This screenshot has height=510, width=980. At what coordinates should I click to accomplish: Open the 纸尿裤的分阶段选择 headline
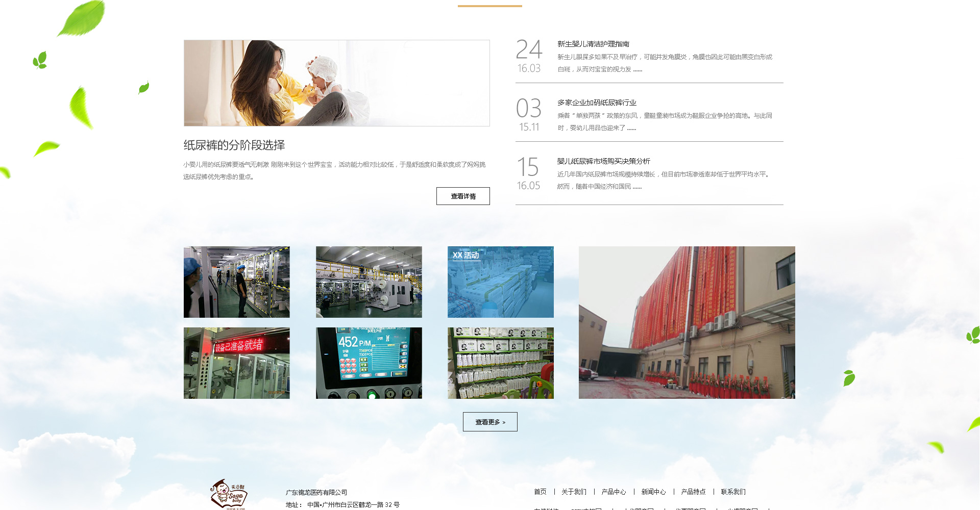tap(234, 145)
